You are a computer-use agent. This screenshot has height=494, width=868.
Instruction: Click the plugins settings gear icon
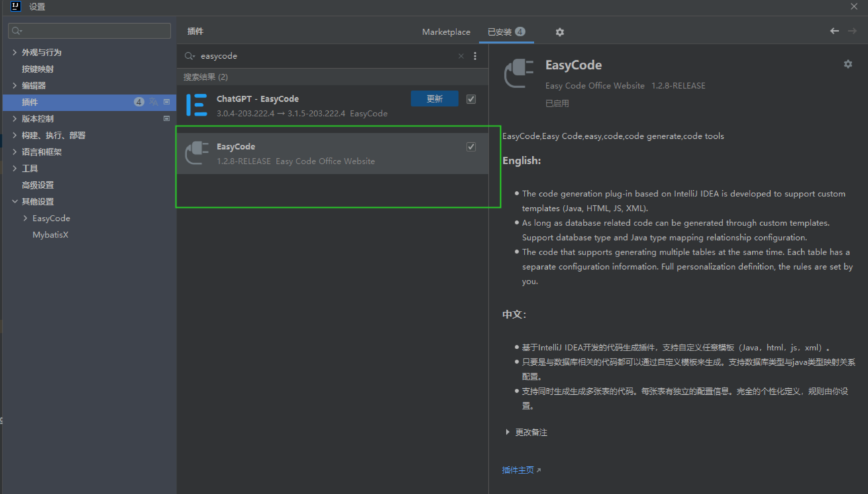pyautogui.click(x=560, y=32)
